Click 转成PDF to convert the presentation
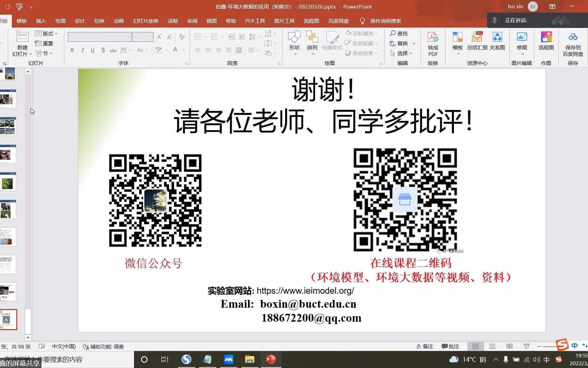 click(432, 43)
